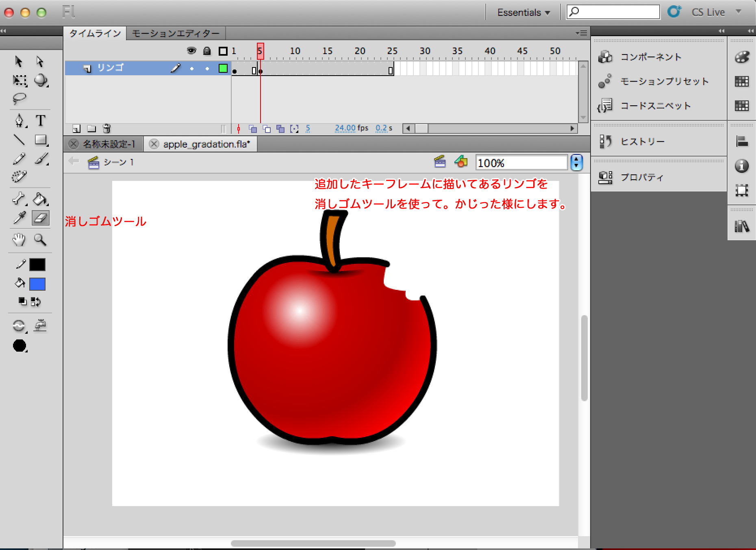Click the blue fill color swatch

click(x=37, y=284)
